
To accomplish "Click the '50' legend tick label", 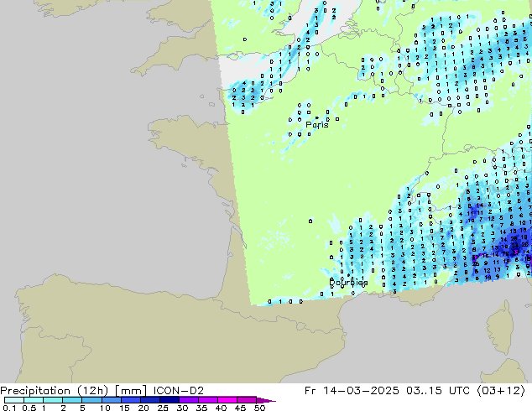I will coord(259,408).
